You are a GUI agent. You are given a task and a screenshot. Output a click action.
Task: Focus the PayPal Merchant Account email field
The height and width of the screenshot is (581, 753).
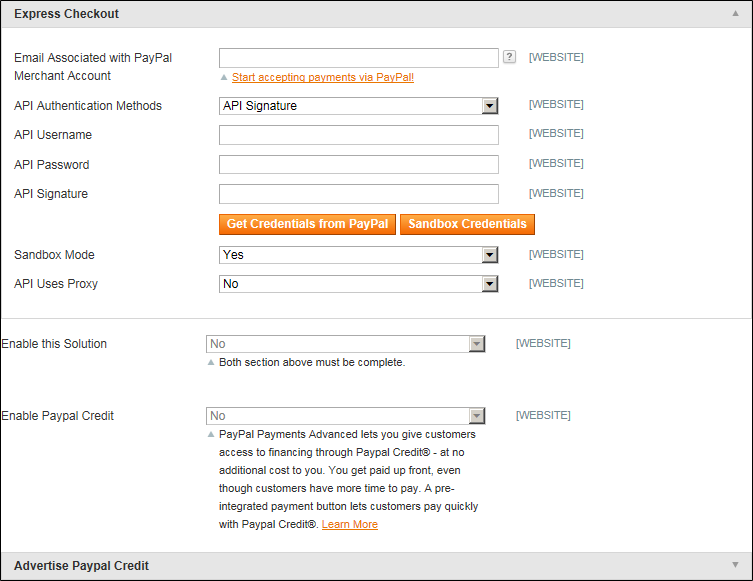pyautogui.click(x=359, y=58)
